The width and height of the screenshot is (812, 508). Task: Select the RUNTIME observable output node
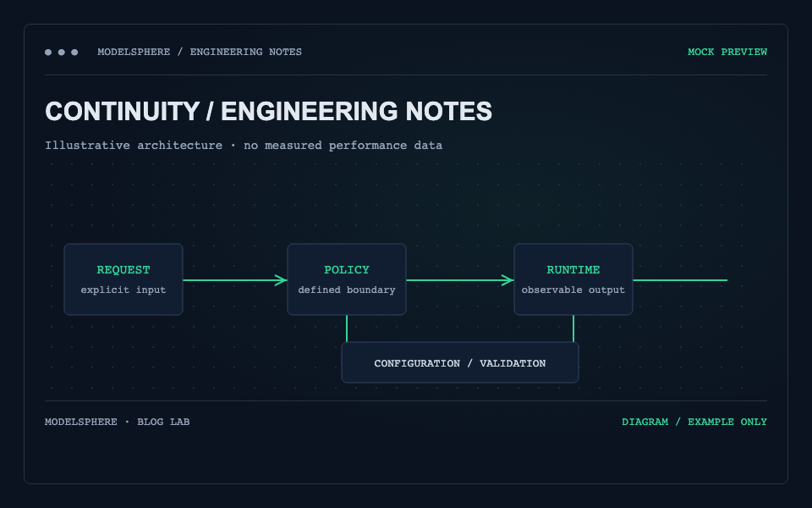pos(573,279)
